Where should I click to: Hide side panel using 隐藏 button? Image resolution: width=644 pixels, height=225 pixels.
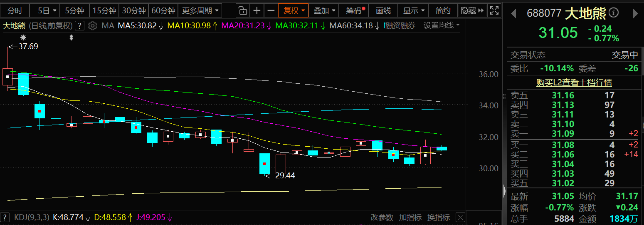tap(472, 10)
